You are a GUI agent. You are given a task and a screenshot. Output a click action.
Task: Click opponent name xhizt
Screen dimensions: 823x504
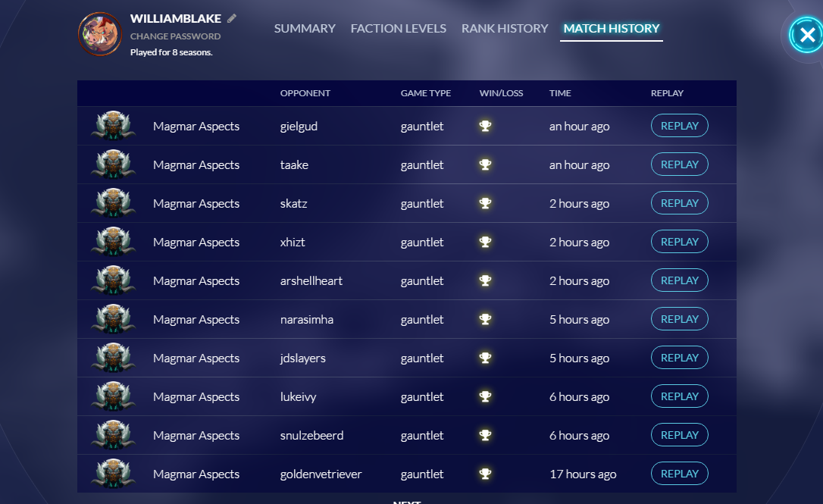[293, 242]
